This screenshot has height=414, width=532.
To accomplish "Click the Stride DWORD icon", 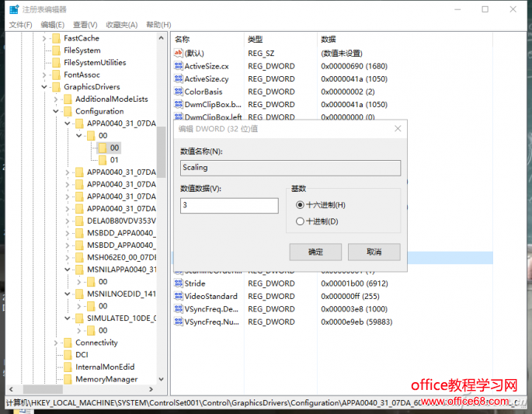I will coord(179,283).
